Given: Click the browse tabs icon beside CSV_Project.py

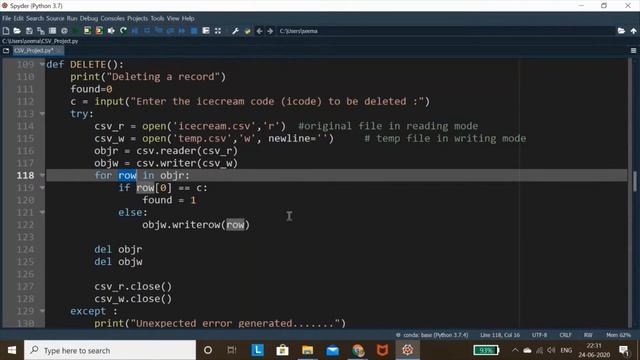Looking at the screenshot, I should pos(6,51).
